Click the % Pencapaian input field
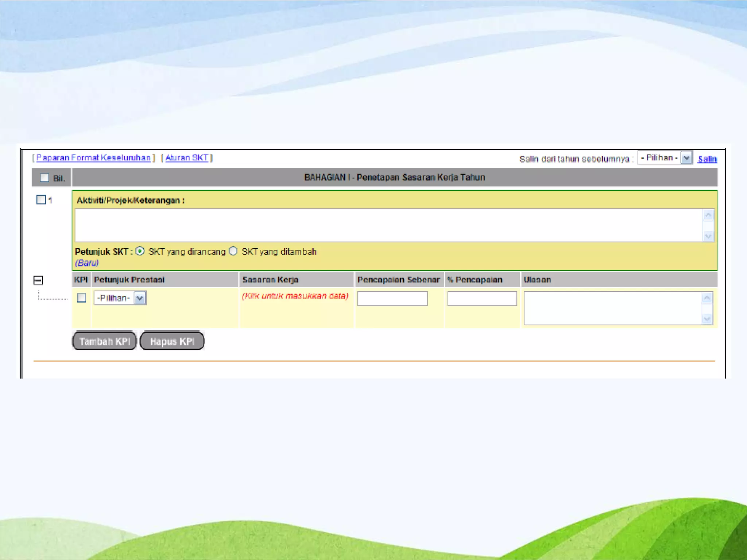The width and height of the screenshot is (747, 560). click(x=481, y=298)
